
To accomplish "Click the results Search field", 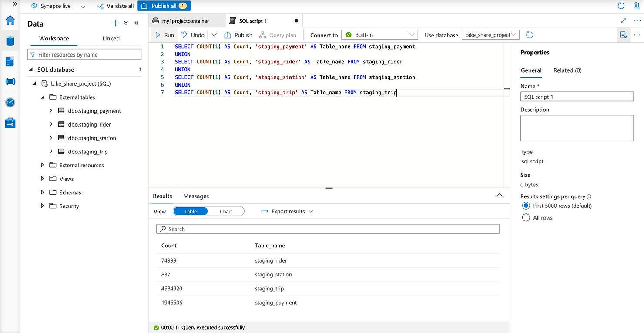I will pyautogui.click(x=328, y=229).
